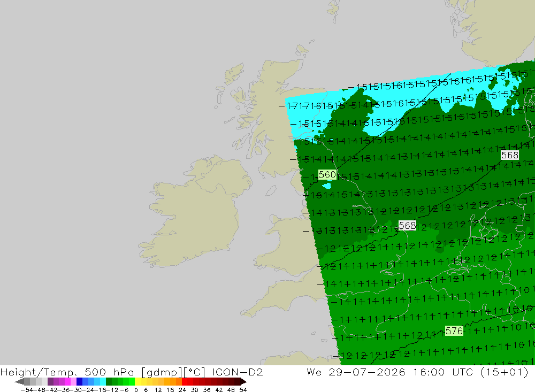Click the '54' label at scale's end

pyautogui.click(x=243, y=390)
